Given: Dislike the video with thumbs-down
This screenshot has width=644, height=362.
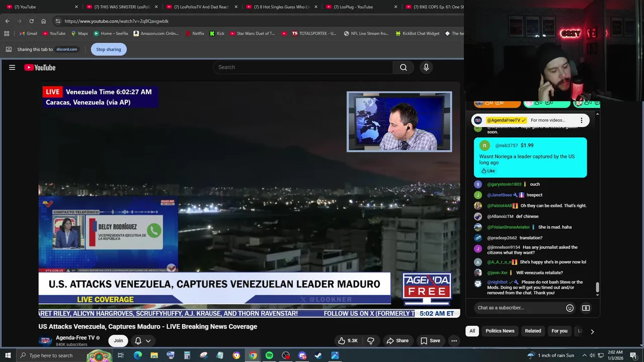Looking at the screenshot, I should point(371,341).
